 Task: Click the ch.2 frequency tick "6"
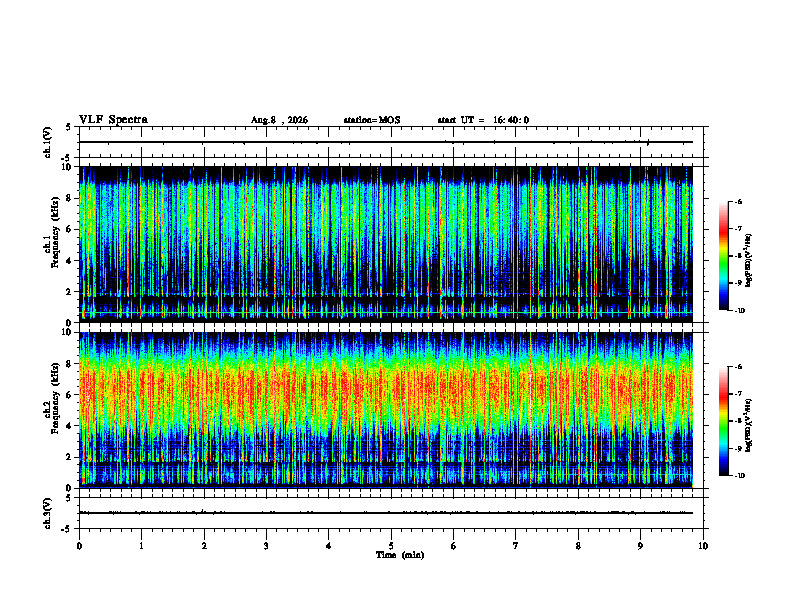(x=68, y=395)
